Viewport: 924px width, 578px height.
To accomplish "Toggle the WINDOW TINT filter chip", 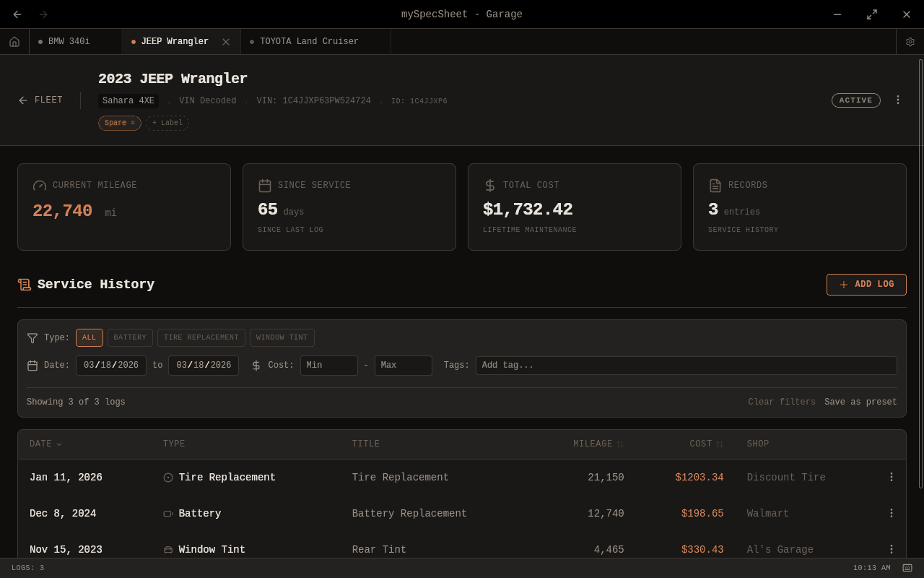I will 282,337.
